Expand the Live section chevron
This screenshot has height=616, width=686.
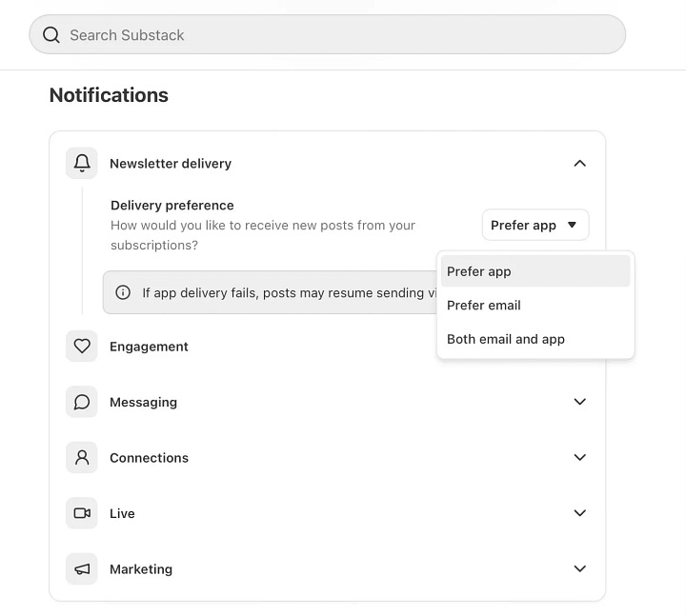(579, 513)
